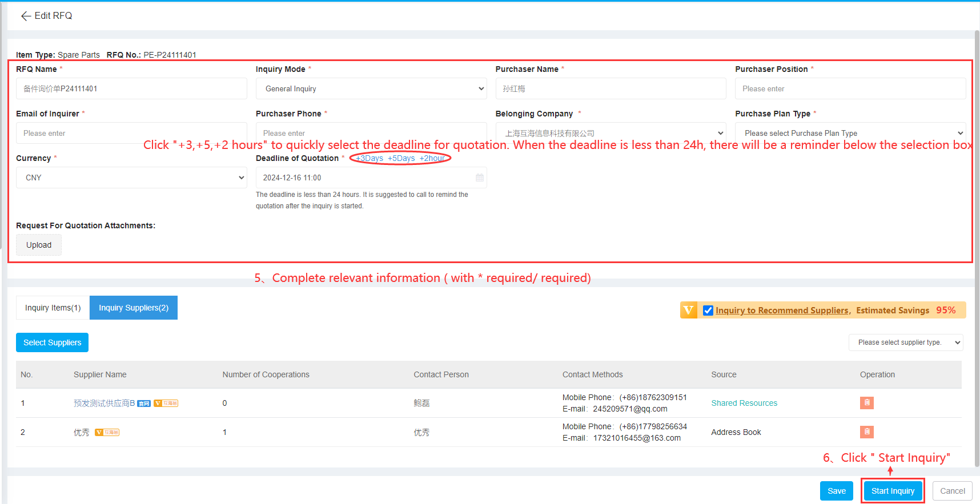Open Inquiry to Recommend Suppliers link
This screenshot has height=504, width=980.
pyautogui.click(x=782, y=311)
